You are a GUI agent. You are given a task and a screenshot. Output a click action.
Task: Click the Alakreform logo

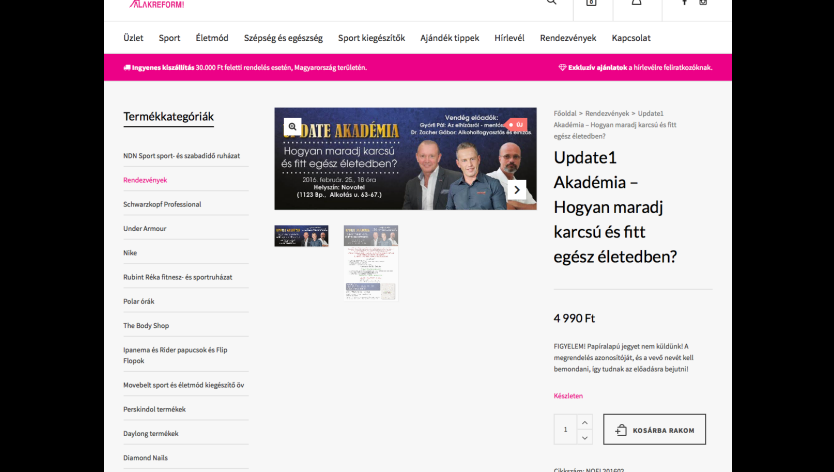156,4
